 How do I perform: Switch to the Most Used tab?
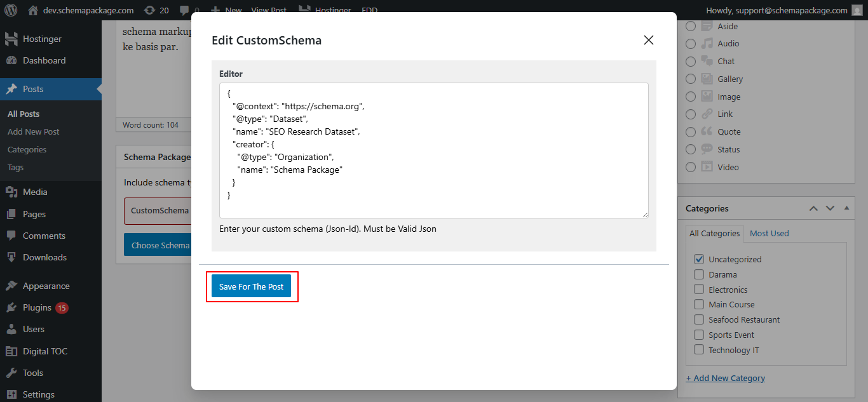pyautogui.click(x=769, y=233)
